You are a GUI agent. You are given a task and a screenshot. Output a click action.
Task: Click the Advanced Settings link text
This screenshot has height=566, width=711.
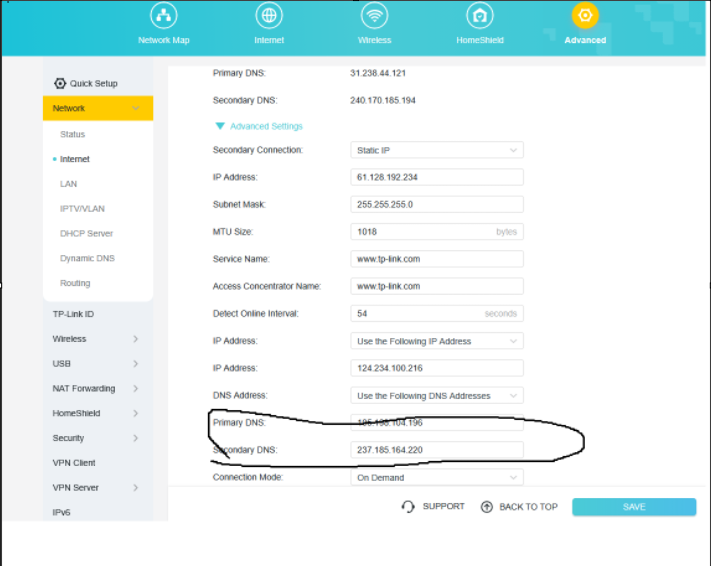click(266, 126)
